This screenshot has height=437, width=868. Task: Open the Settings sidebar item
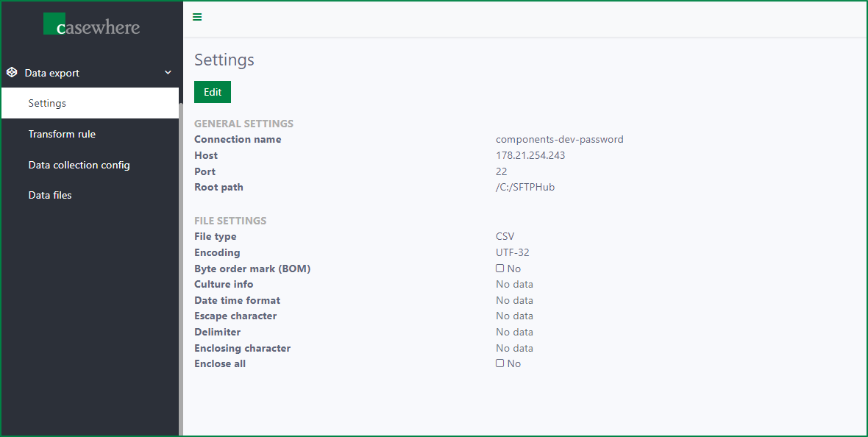[x=47, y=104]
